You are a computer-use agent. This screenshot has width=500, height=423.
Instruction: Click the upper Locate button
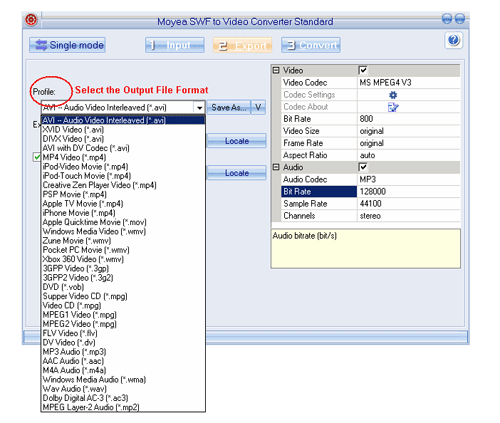[237, 141]
